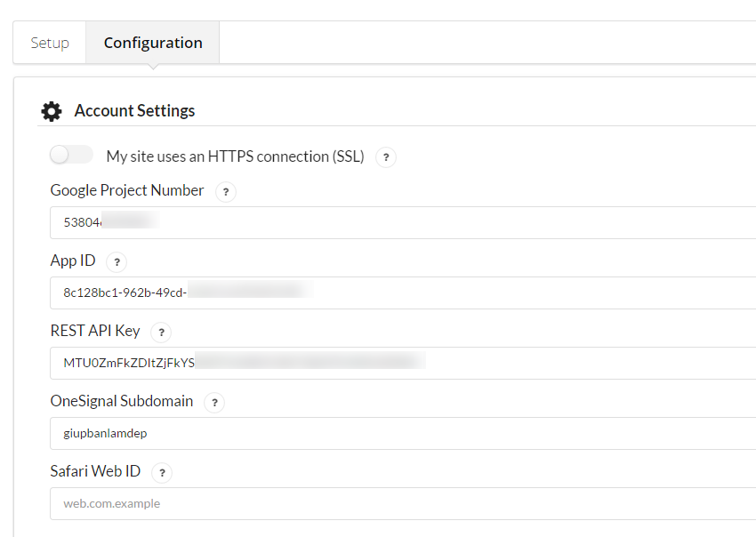Click the 'My site uses an HTTPS connection' label
Screen dimensions: 756x537
click(x=235, y=156)
